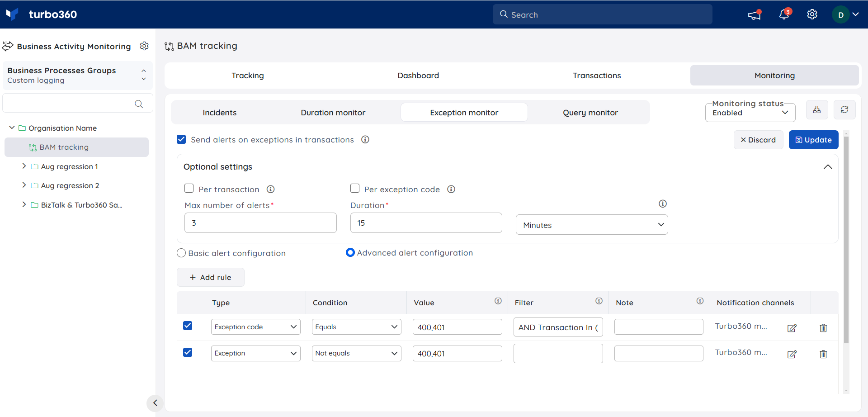Click the Duration value field

pyautogui.click(x=426, y=223)
